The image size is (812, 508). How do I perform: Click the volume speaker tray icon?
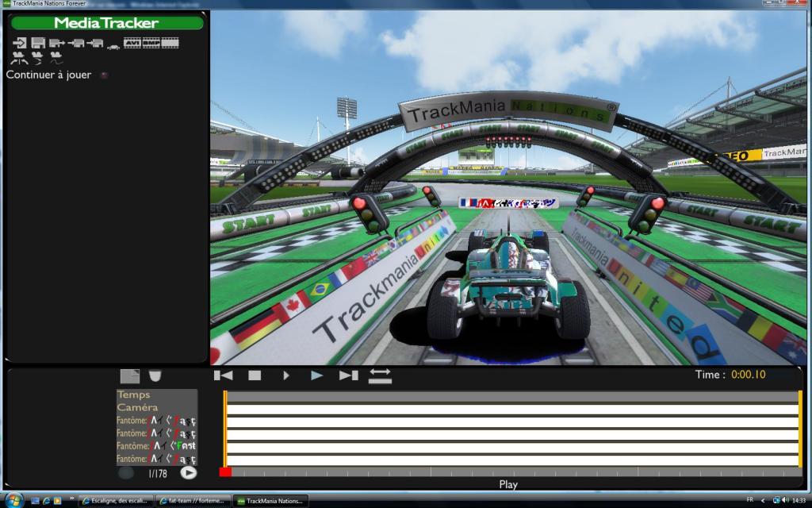785,500
